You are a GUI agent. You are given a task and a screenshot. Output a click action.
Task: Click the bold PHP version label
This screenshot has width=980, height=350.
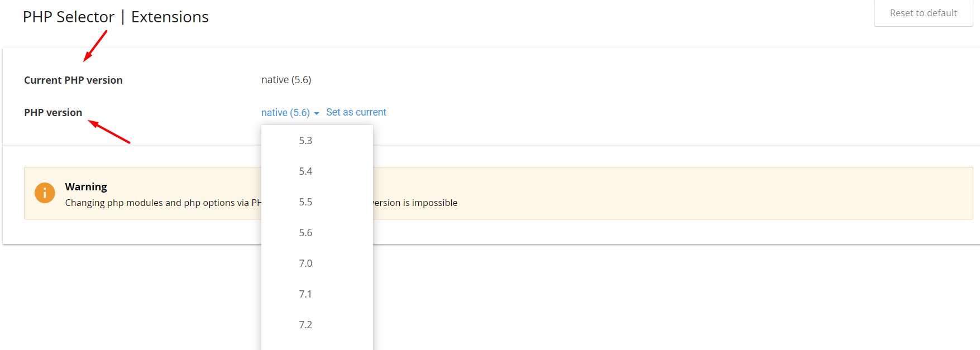[53, 112]
